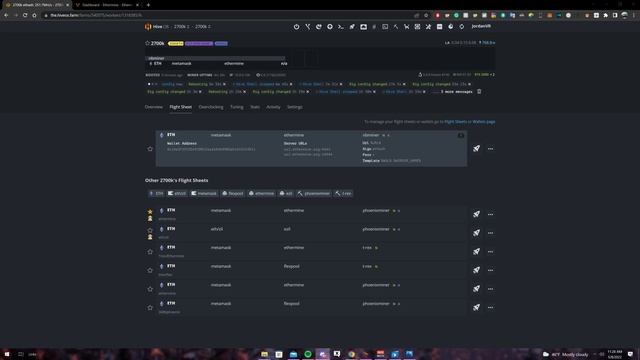Image resolution: width=640 pixels, height=360 pixels.
Task: Follow the Flight Sheets link in the hint text
Action: point(456,122)
